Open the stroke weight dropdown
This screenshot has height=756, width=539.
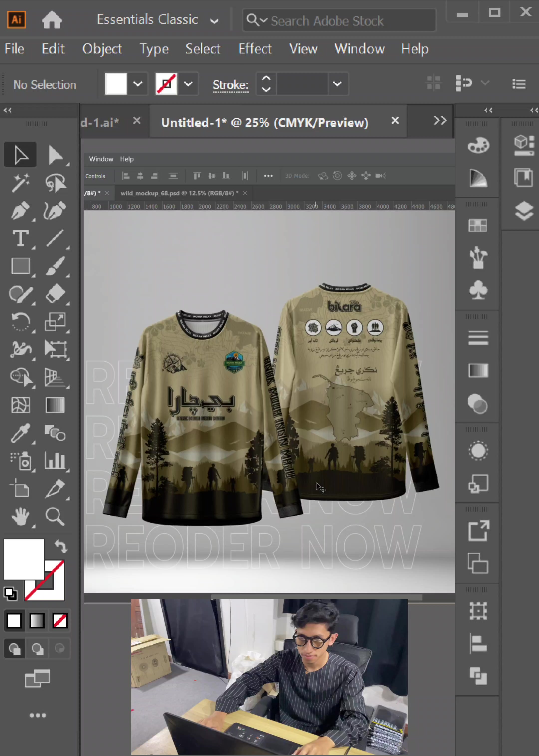click(x=337, y=84)
